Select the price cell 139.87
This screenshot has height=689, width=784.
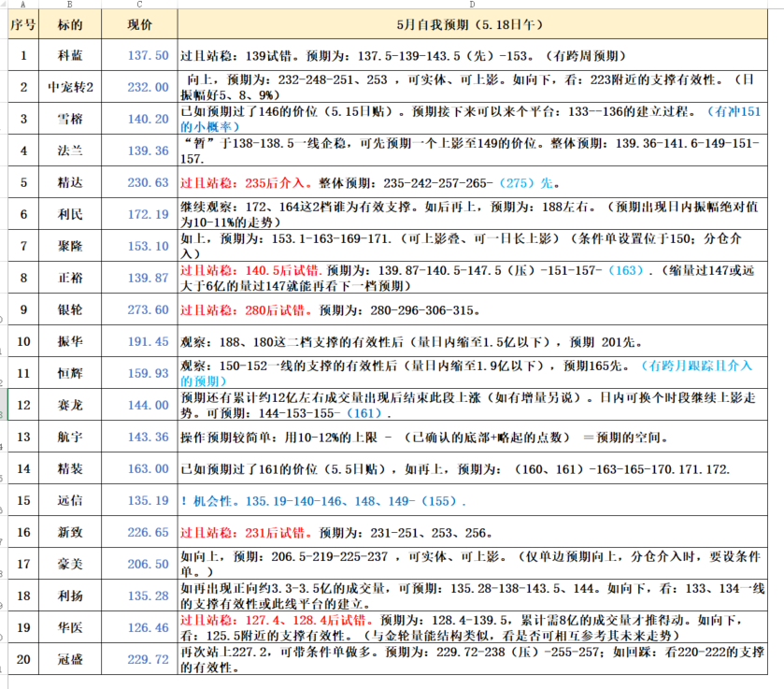(x=139, y=278)
